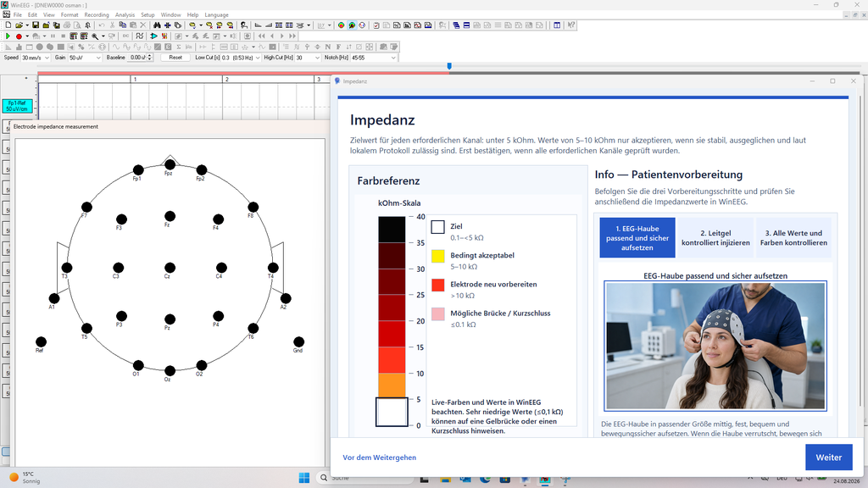Select tab 2. Leitgel kontrolliert injizieren

(x=715, y=238)
